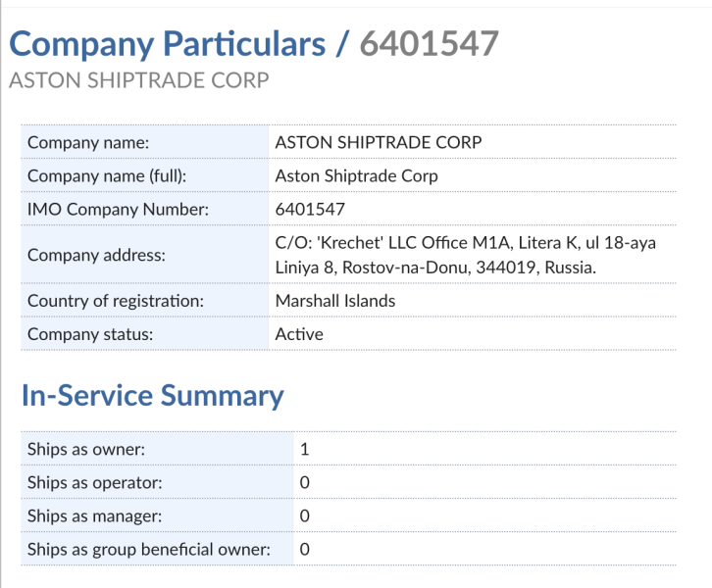Screen dimensions: 712x588
Task: Select the 'Country of registration:' label
Action: tap(115, 301)
